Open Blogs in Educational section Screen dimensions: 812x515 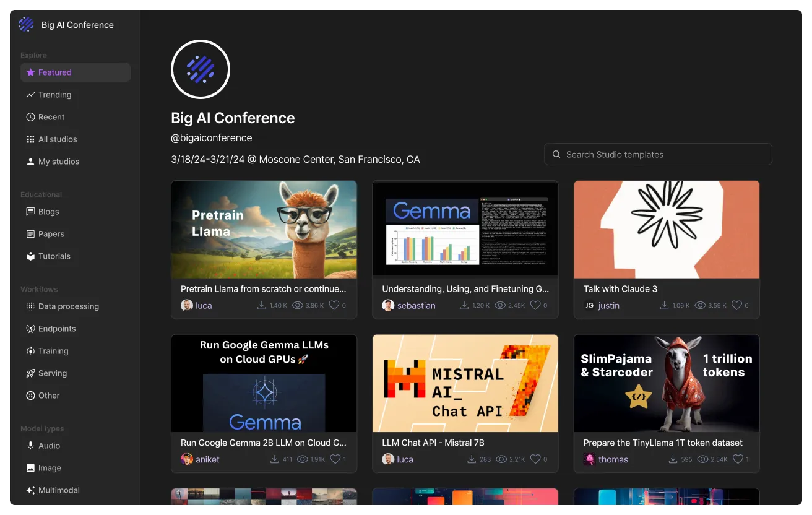[76, 212]
